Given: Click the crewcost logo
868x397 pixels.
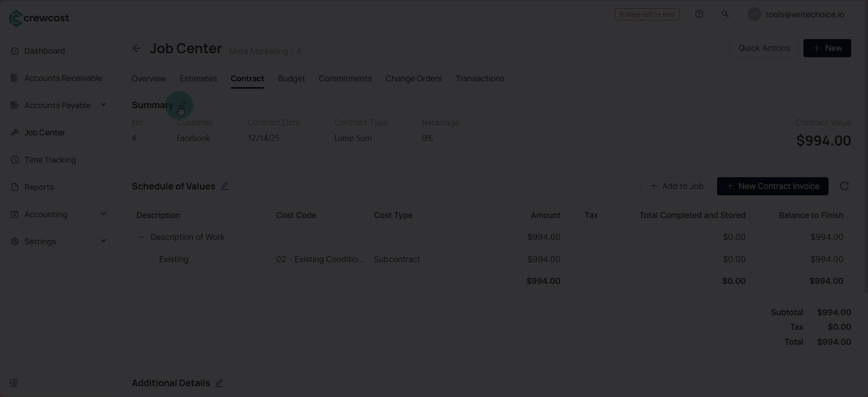Looking at the screenshot, I should 39,18.
